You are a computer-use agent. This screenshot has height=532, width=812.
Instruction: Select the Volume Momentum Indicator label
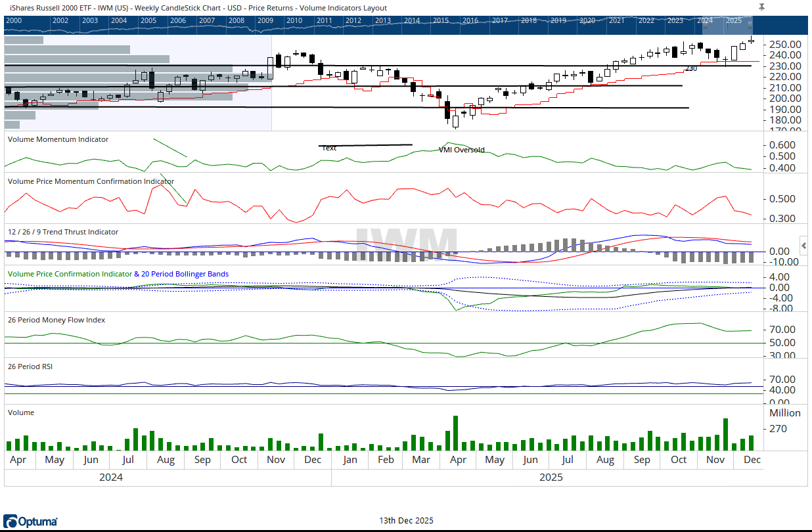coord(58,139)
